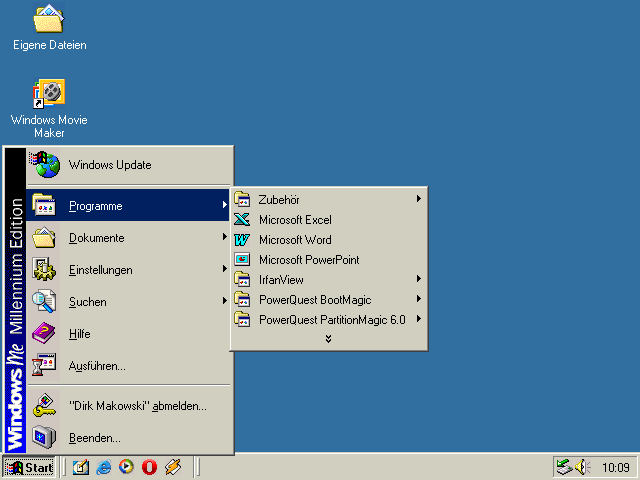Expand the Zubehör submenu arrow
This screenshot has width=640, height=480.
[419, 199]
